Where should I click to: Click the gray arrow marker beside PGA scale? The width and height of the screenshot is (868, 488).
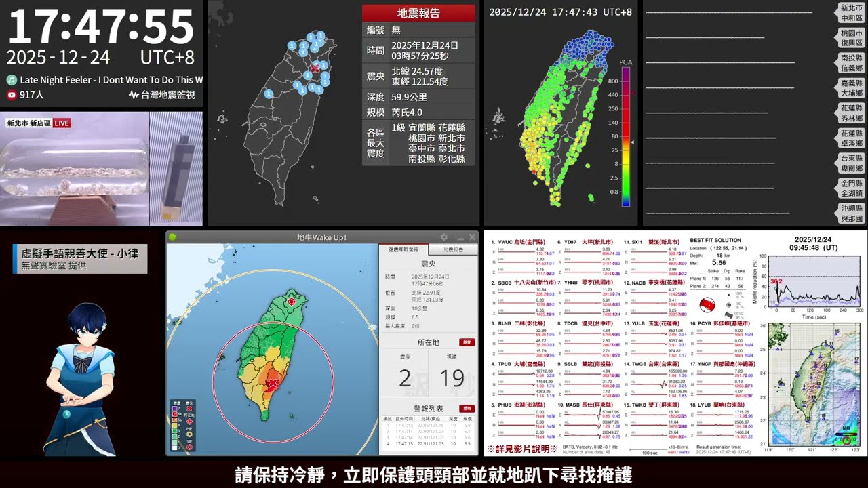click(x=633, y=143)
